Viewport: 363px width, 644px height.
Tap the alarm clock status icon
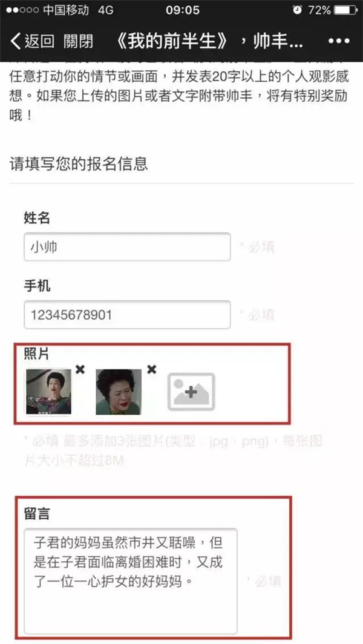pos(297,10)
